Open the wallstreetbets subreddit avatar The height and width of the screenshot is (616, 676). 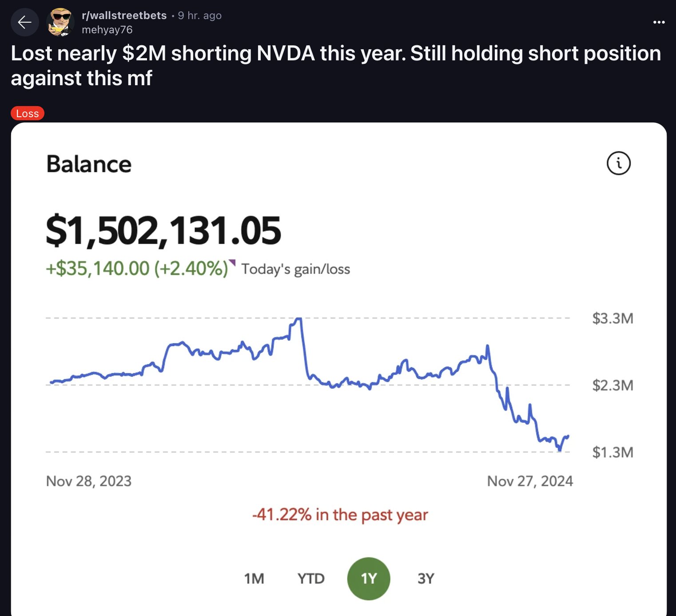60,22
